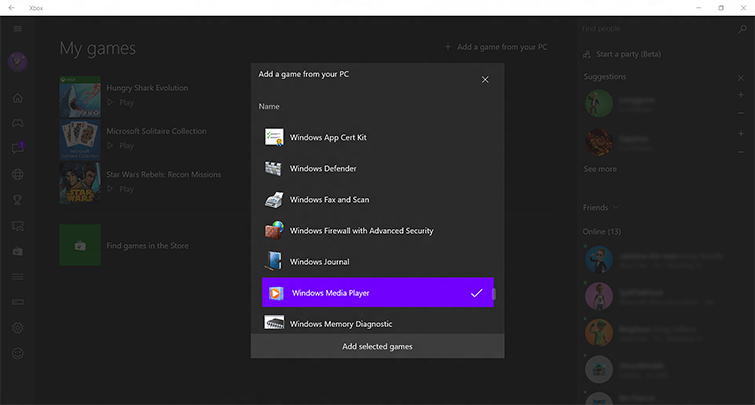This screenshot has height=405, width=755.
Task: Dismiss the Suggestions panel with its X
Action: click(x=741, y=78)
